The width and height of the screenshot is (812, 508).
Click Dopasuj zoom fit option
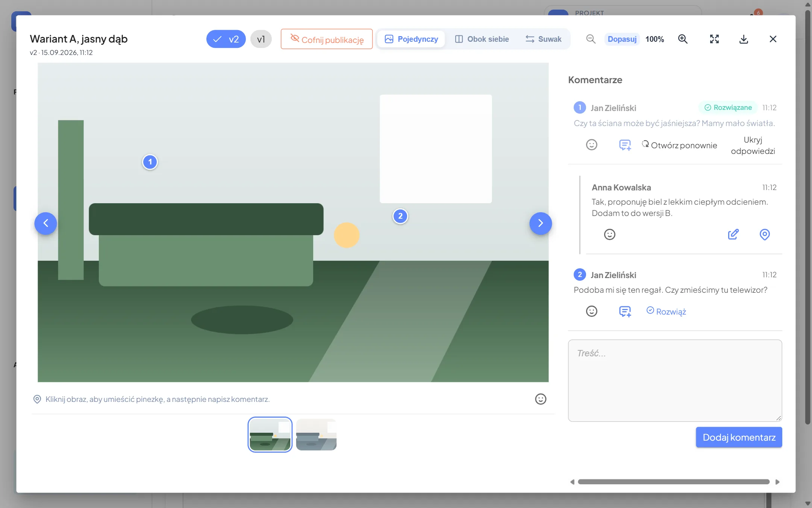pos(622,39)
